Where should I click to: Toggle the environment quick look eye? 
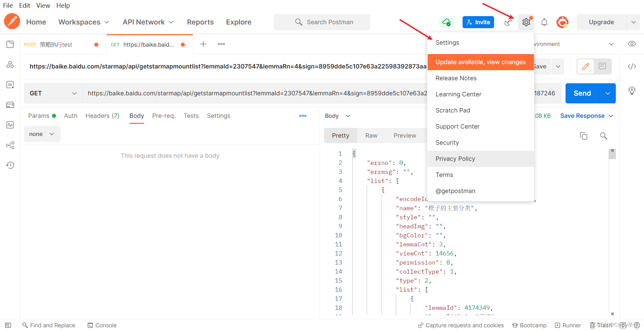coord(632,44)
